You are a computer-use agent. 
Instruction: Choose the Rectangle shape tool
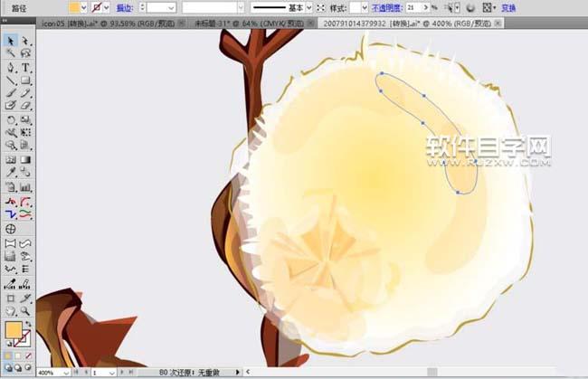tap(25, 81)
